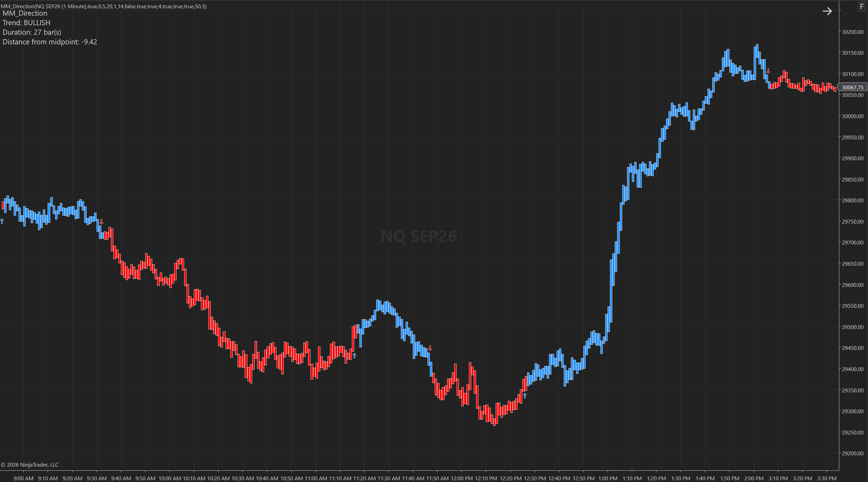Select the blue buy arrow near 12:26 PM
868x482 pixels.
click(x=525, y=396)
